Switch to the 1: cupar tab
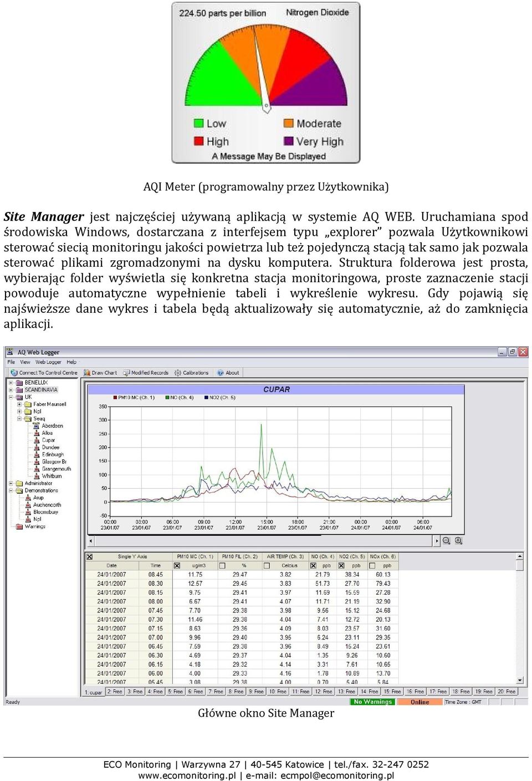532x781 pixels. point(94,692)
